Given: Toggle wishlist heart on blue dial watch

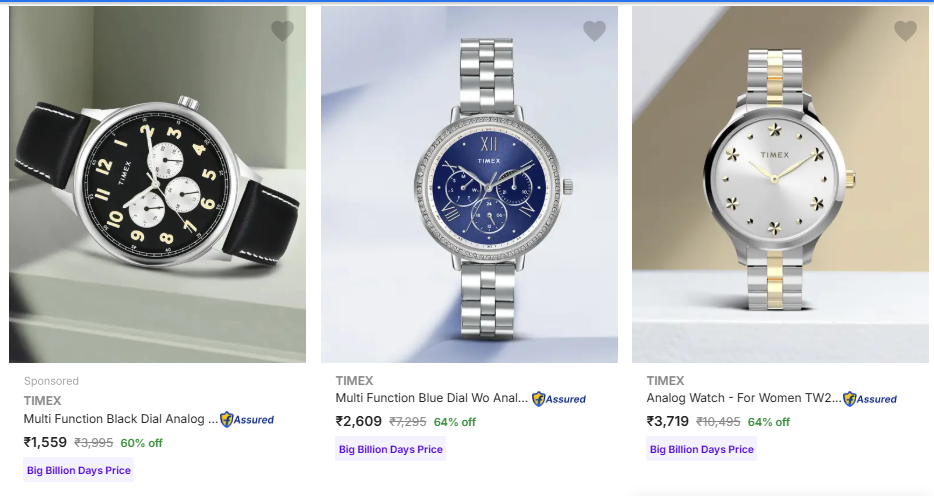Looking at the screenshot, I should click(x=594, y=31).
